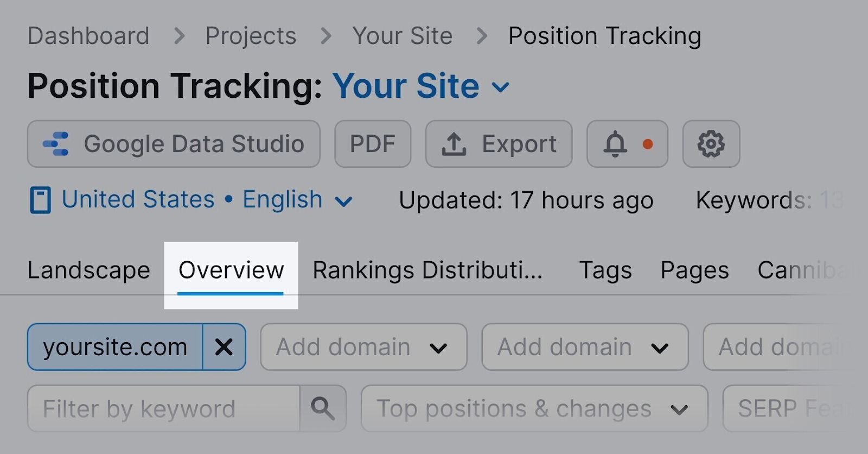Screen dimensions: 868x454
Task: Select the Landscape tab
Action: point(88,270)
